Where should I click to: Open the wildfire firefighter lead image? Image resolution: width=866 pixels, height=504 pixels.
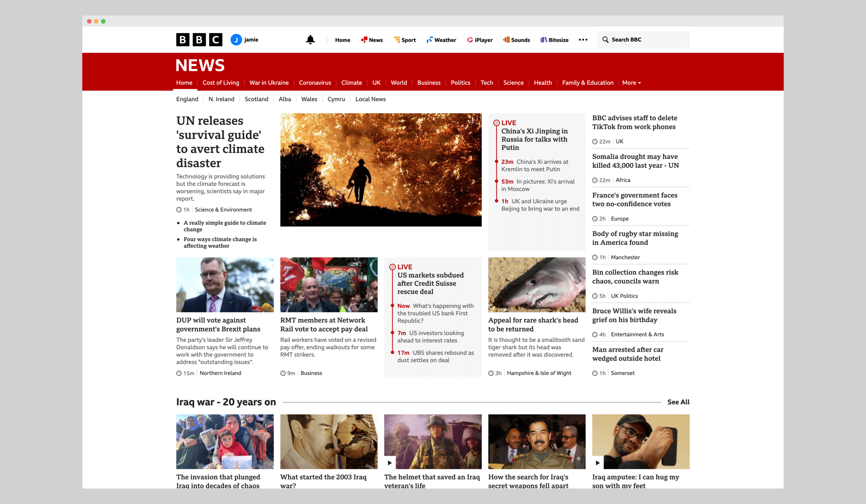pyautogui.click(x=381, y=170)
